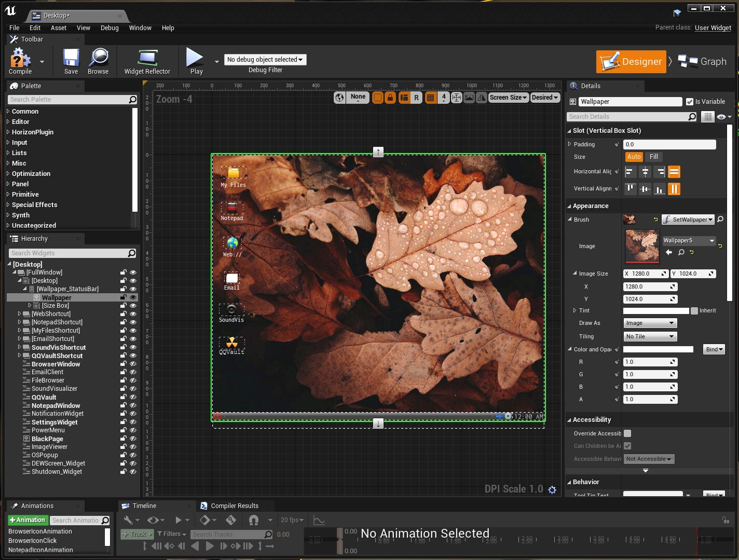Click the outline lock icon in viewport toolbar
The width and height of the screenshot is (739, 560).
point(390,97)
